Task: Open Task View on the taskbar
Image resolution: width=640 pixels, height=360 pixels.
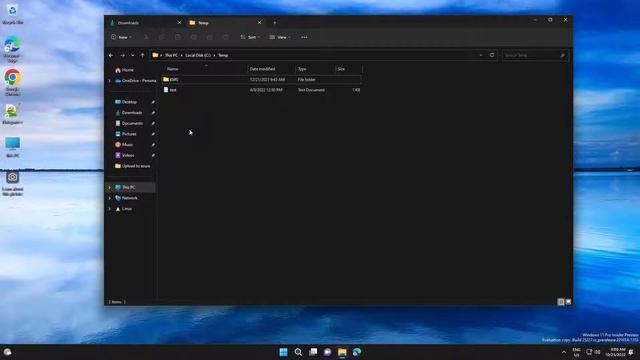Action: point(313,352)
